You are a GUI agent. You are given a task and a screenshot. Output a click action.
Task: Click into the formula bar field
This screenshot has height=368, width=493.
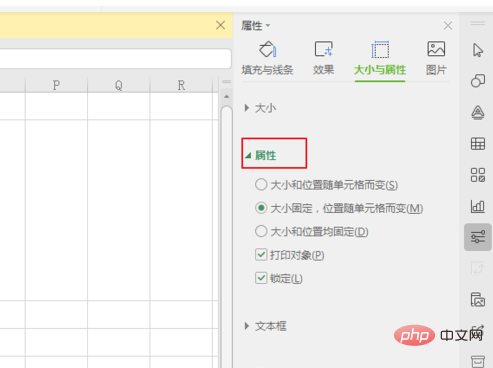tap(116, 59)
